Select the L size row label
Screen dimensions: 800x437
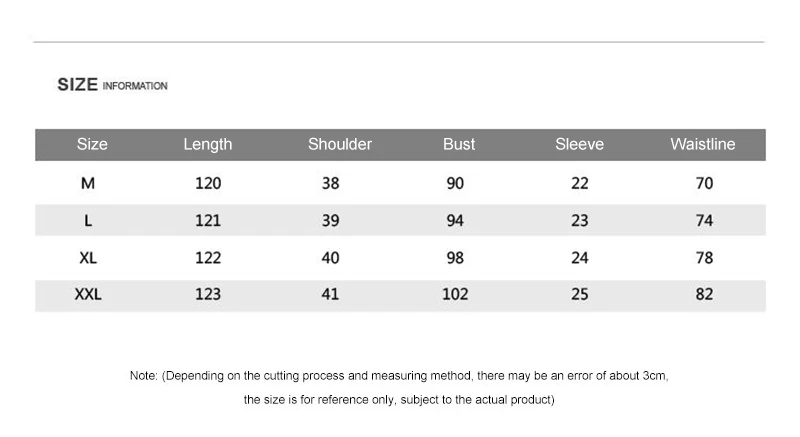(88, 220)
